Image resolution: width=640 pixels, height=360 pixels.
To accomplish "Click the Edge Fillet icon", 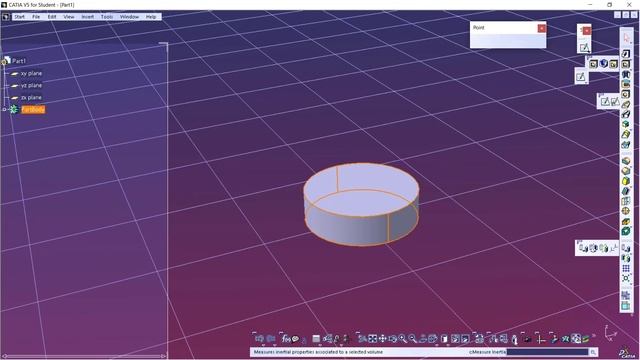I will pyautogui.click(x=626, y=161).
